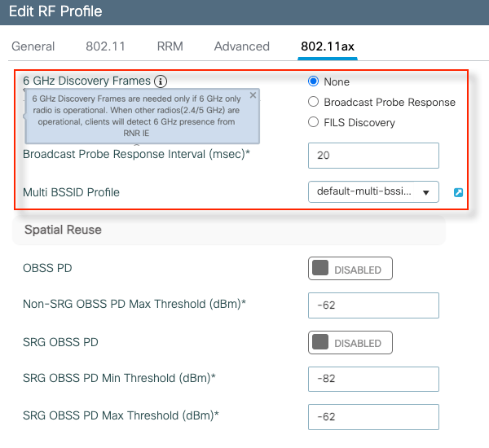Choose FILS Discovery radio option
This screenshot has height=448, width=489.
tap(313, 122)
